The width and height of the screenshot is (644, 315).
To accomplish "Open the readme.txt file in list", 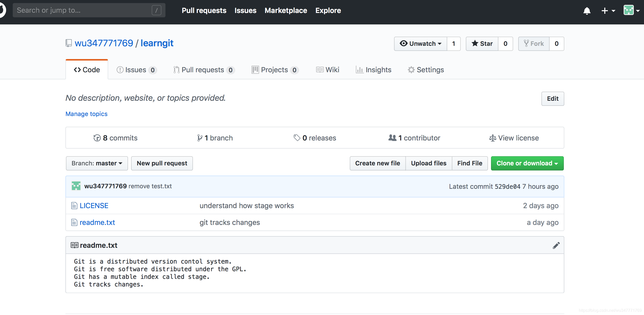I will (x=97, y=222).
